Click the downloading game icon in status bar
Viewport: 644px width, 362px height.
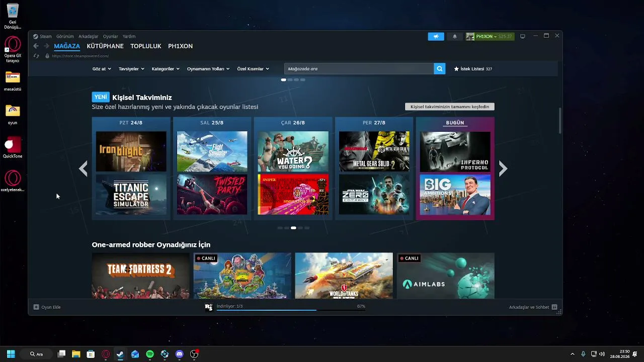click(x=209, y=307)
